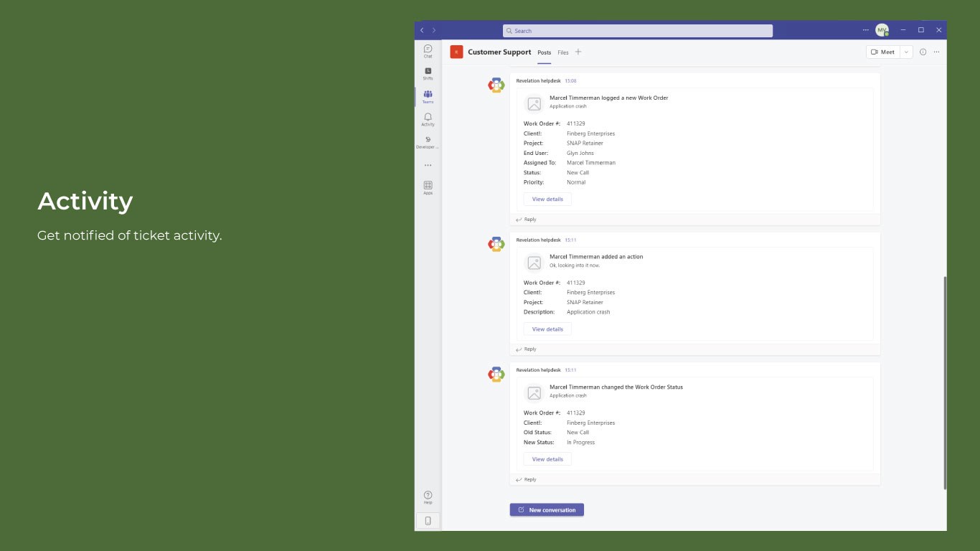This screenshot has height=551, width=980.
Task: Open Settings and more ellipsis in title bar
Action: [865, 30]
